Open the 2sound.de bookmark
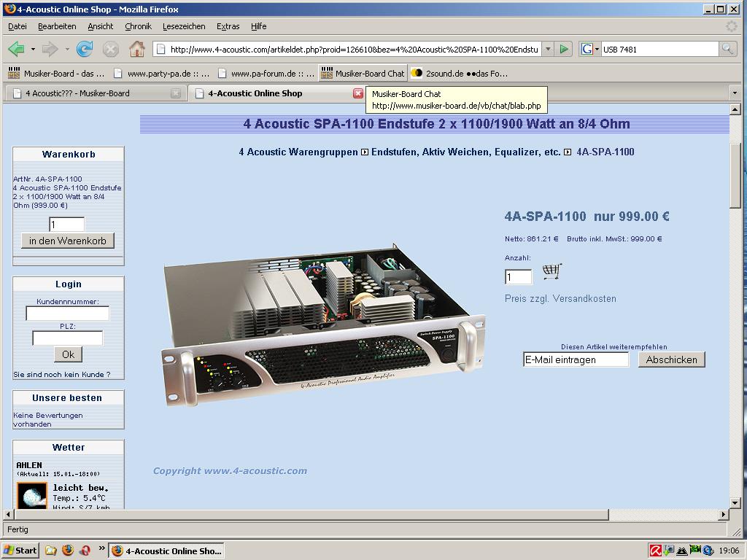The height and width of the screenshot is (560, 747). point(460,74)
